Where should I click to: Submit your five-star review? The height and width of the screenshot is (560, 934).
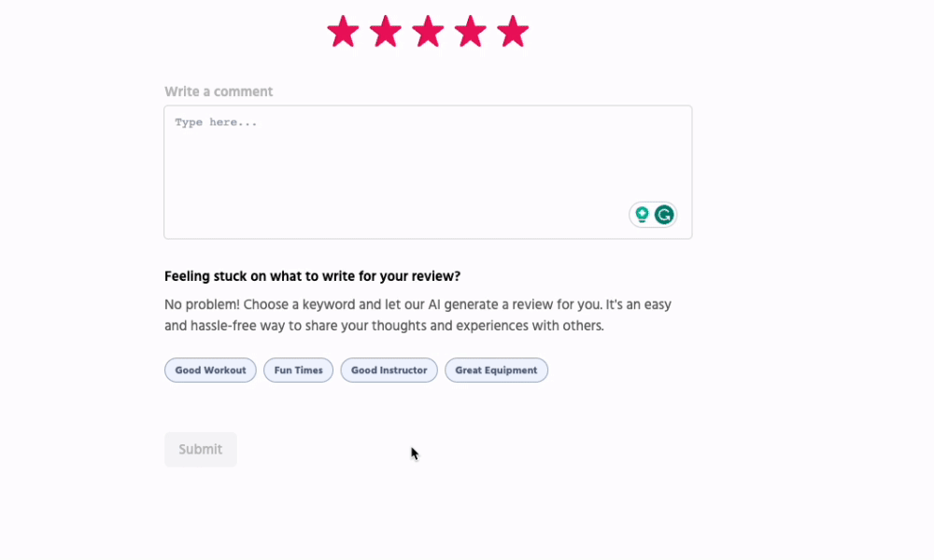click(x=200, y=449)
